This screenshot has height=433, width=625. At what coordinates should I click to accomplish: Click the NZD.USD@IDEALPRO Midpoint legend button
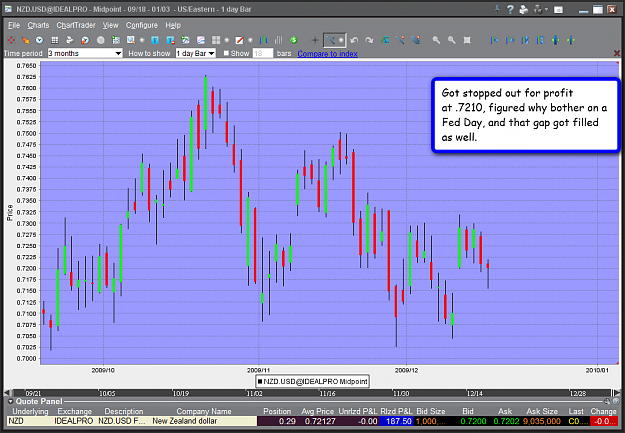[x=312, y=382]
